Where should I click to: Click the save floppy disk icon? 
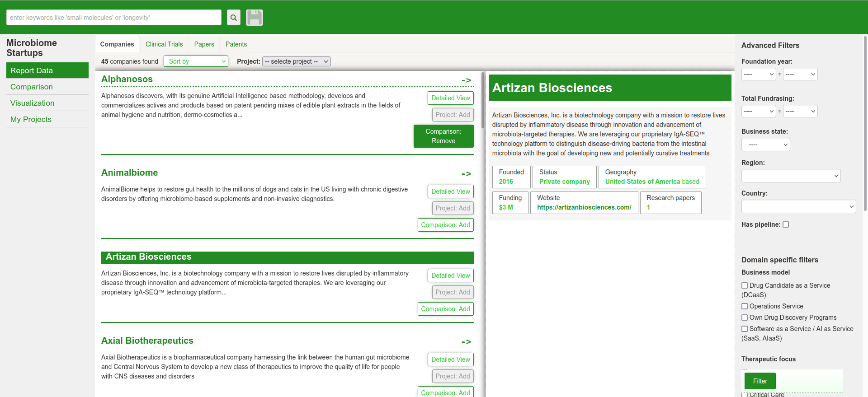point(255,18)
